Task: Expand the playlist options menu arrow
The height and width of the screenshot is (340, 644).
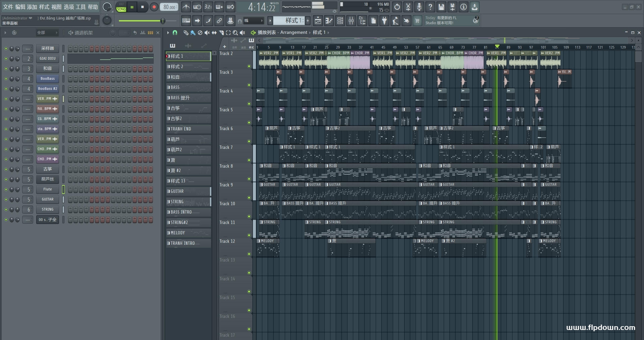Action: click(x=168, y=33)
